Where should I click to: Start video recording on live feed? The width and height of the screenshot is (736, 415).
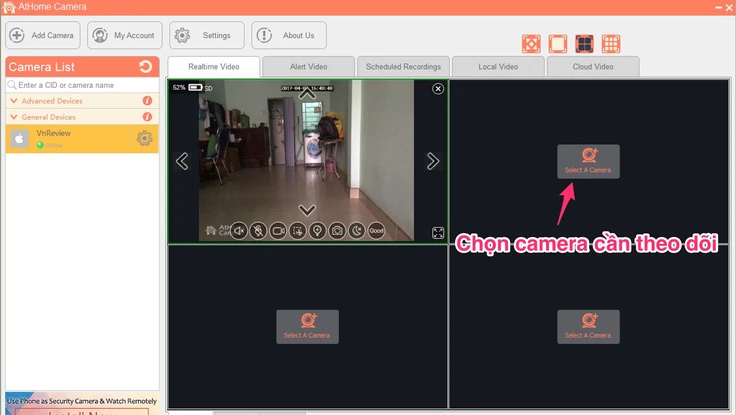(x=278, y=231)
